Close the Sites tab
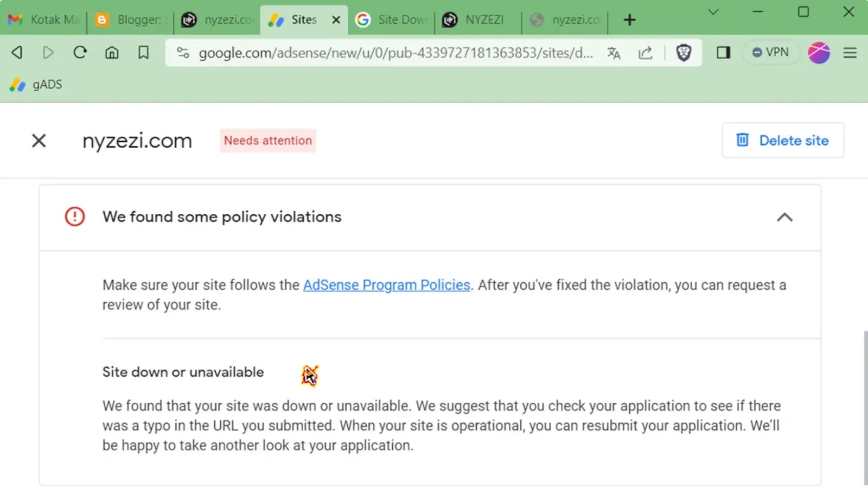The image size is (868, 489). [336, 20]
